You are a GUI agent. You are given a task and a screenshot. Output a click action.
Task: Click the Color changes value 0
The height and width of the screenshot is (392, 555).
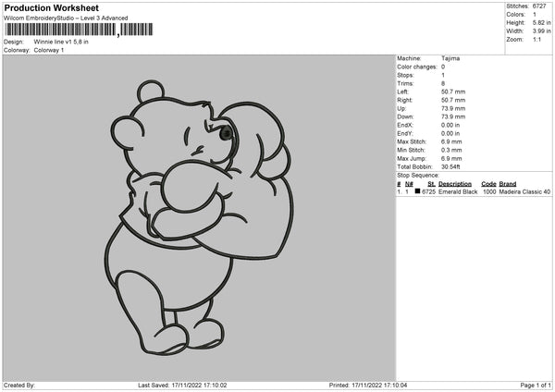(443, 67)
